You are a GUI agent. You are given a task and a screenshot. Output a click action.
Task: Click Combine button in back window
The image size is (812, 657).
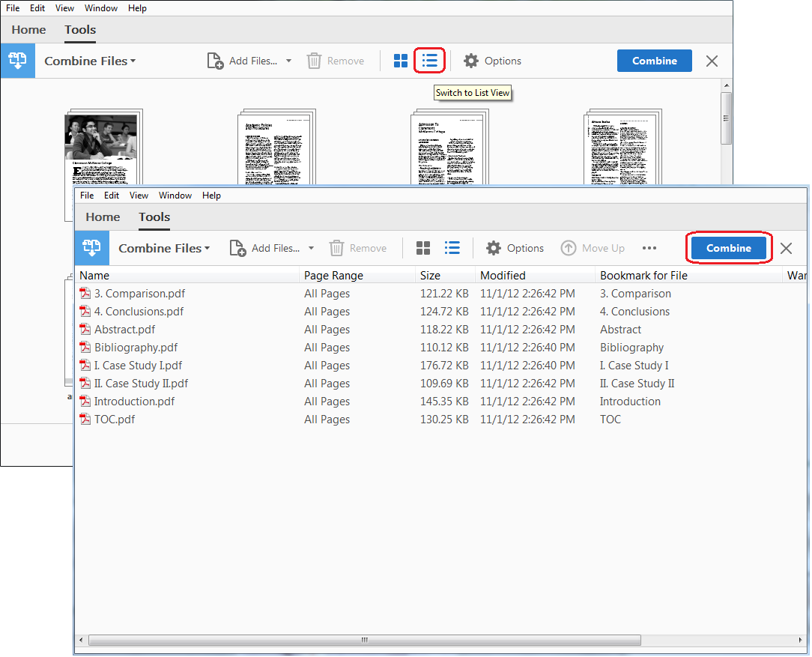[655, 61]
